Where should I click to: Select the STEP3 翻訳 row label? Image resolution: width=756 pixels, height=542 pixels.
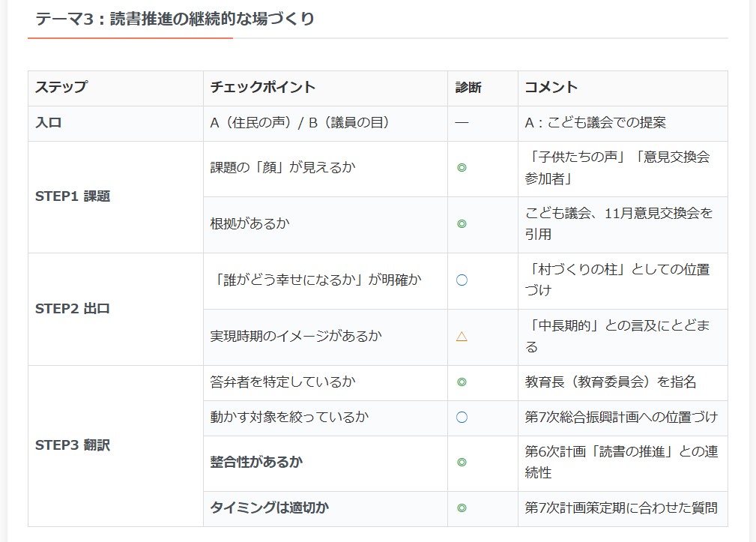(73, 445)
